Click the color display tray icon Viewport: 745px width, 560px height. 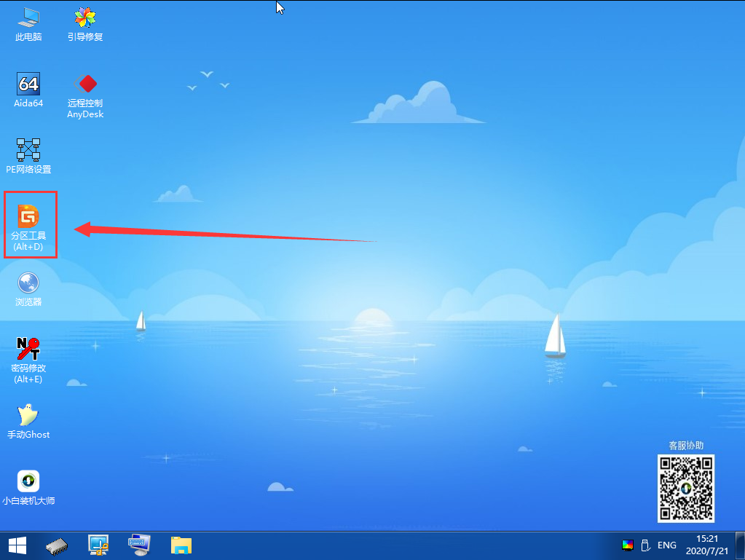(628, 545)
